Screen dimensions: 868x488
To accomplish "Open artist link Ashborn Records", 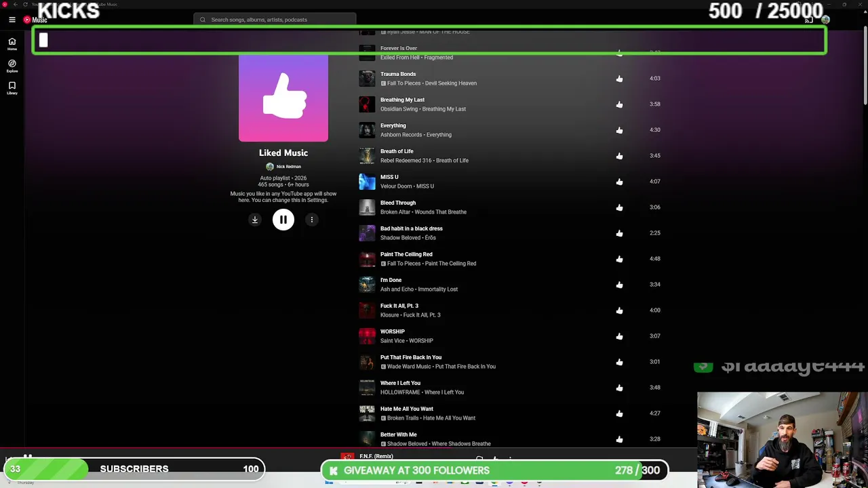I will click(401, 135).
